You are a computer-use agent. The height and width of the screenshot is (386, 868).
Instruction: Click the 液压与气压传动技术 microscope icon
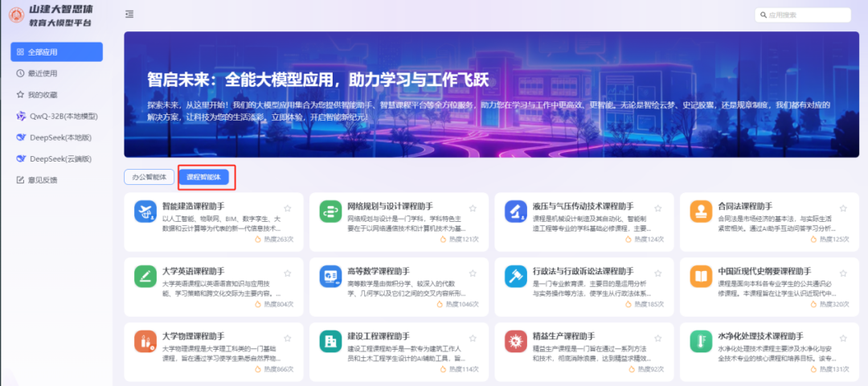coord(514,211)
